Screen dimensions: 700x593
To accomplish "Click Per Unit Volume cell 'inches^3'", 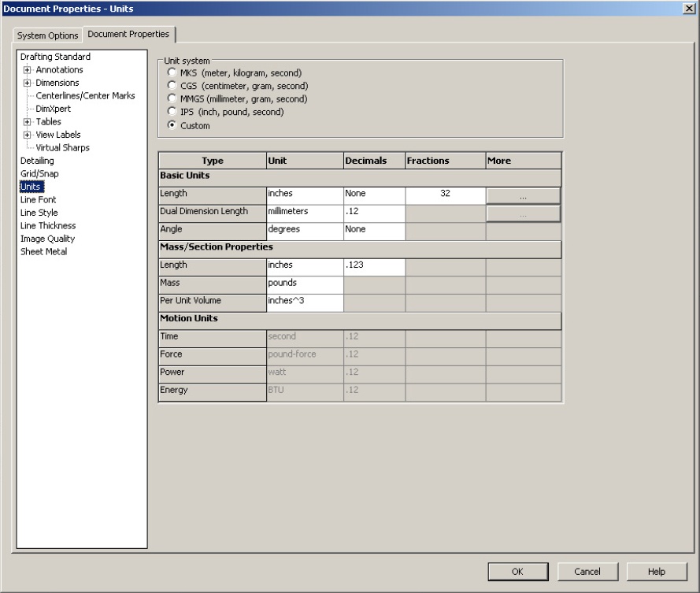I will pyautogui.click(x=305, y=302).
